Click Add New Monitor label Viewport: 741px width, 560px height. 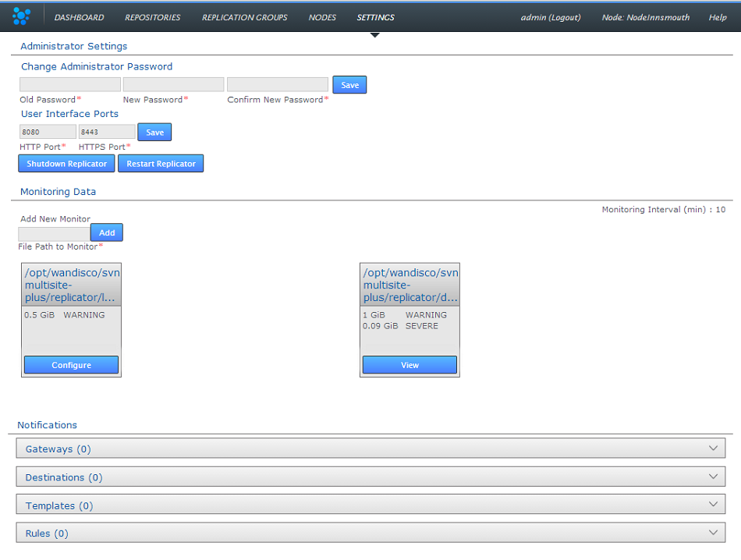(55, 219)
